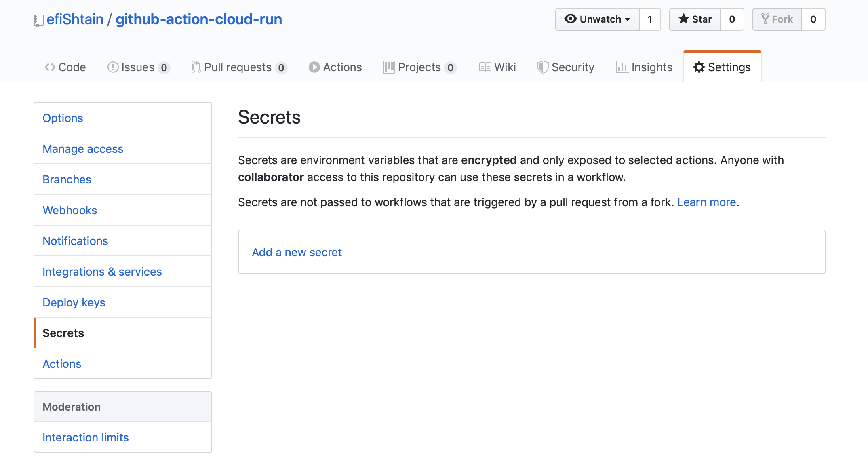Click the Secrets page heading
Viewport: 868px width, 464px height.
pos(269,117)
